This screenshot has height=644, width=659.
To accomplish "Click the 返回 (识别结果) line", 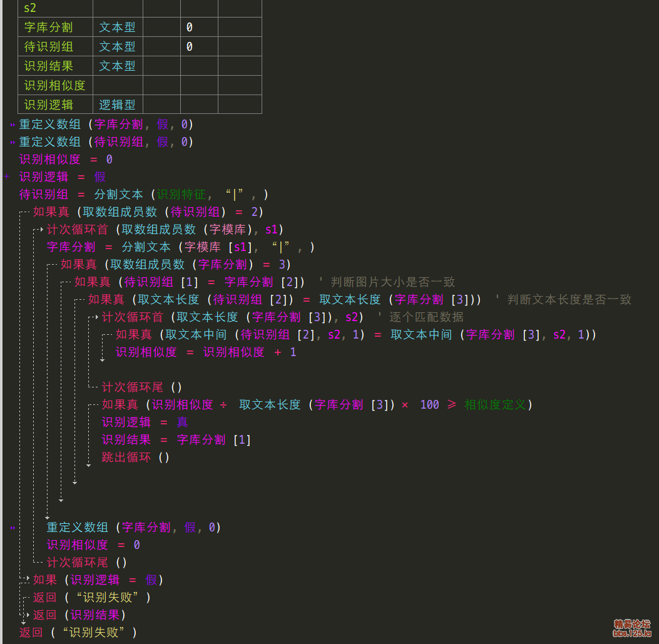I will (x=79, y=615).
